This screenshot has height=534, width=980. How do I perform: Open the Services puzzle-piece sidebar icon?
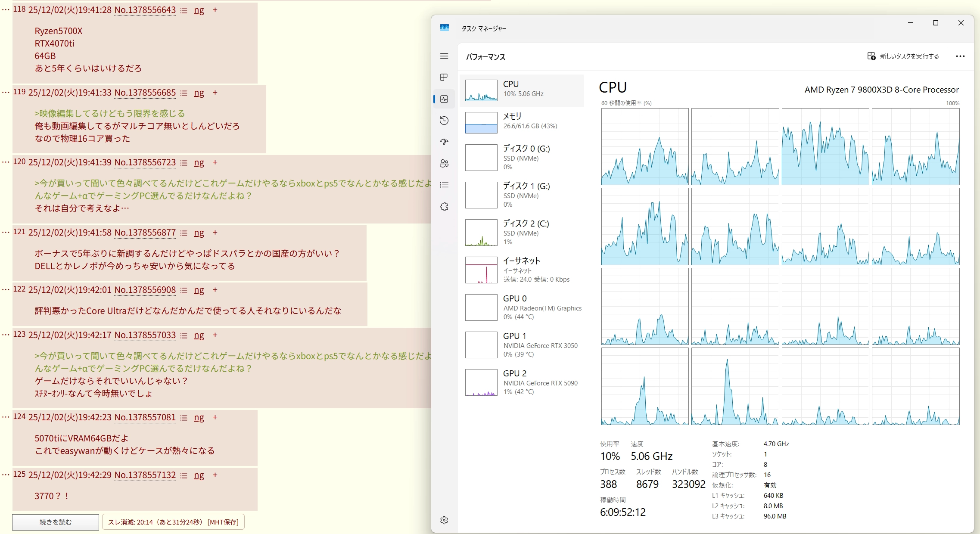[x=444, y=207]
